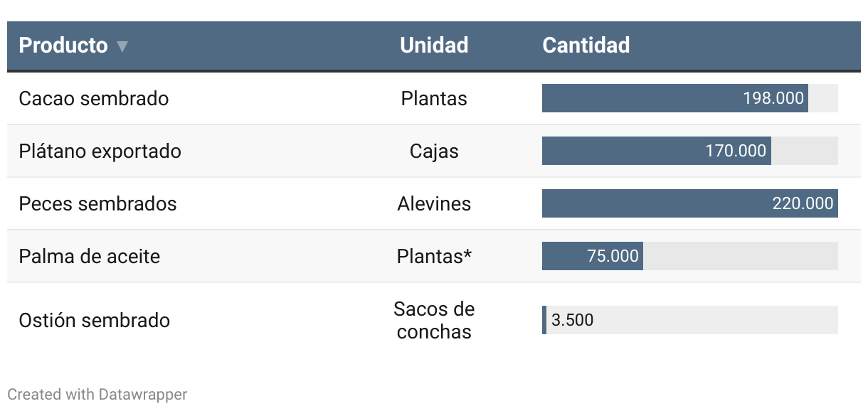The height and width of the screenshot is (411, 868).
Task: Click the 220.000 quantity bar
Action: (x=689, y=203)
